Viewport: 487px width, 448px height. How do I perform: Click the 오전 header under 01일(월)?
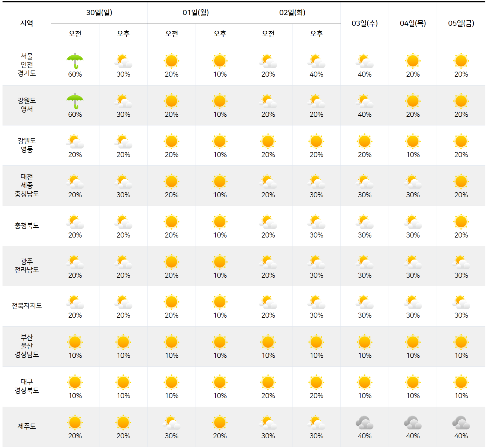coord(172,34)
